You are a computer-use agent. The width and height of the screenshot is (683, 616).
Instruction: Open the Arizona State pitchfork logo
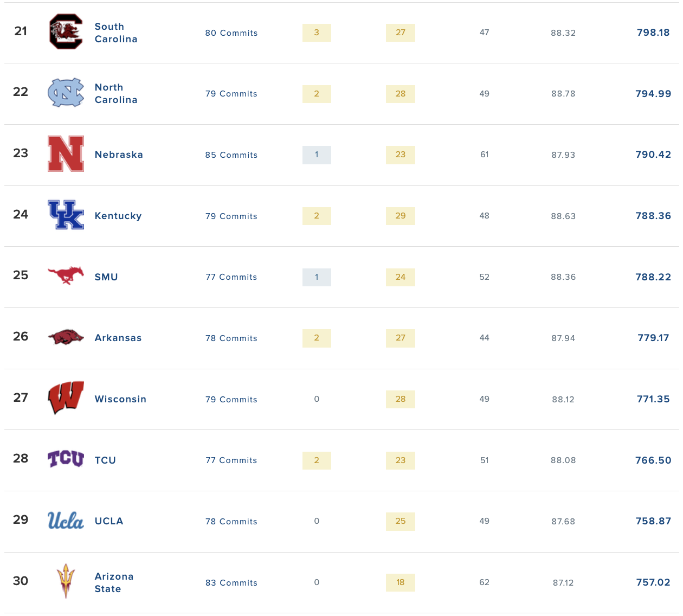tap(66, 581)
